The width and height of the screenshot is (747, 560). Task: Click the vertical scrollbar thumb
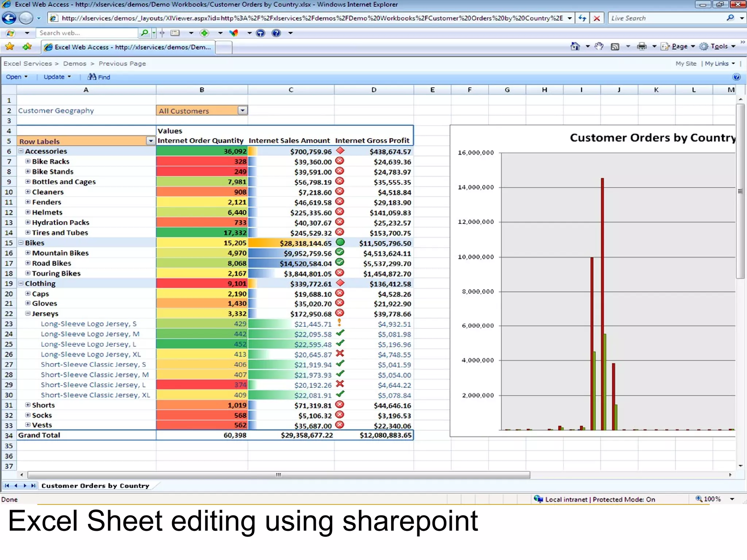coord(740,191)
